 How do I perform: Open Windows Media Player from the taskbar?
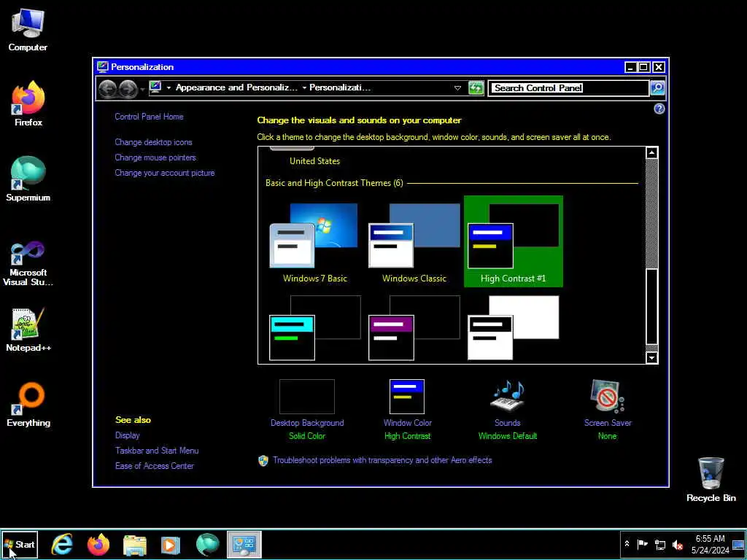point(171,544)
